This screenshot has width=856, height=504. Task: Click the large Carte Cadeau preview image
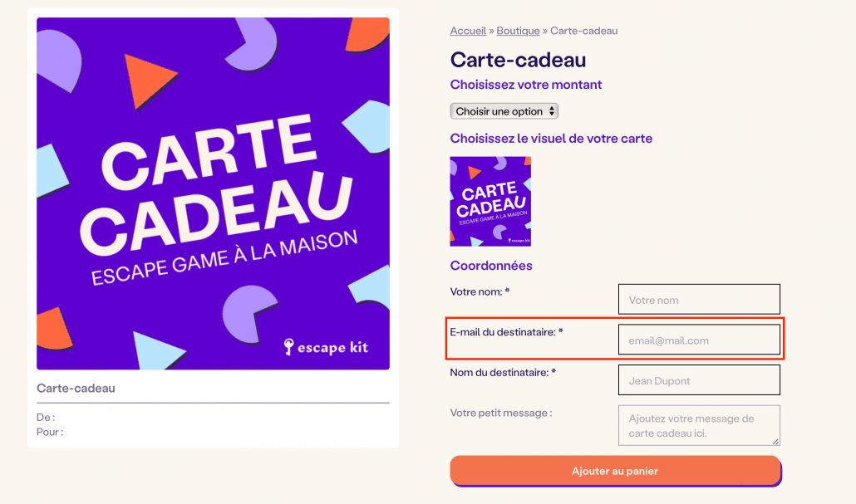[x=213, y=193]
